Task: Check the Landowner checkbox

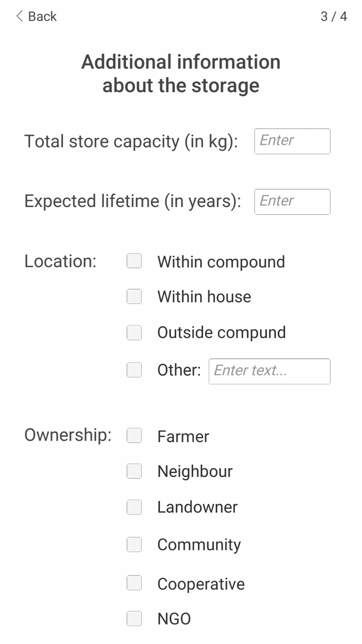Action: coord(134,507)
